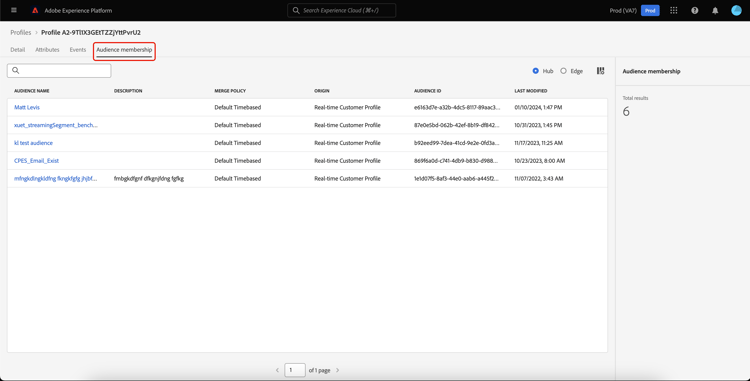Image resolution: width=750 pixels, height=381 pixels.
Task: Click audience ID starting with 1e1d07f5
Action: 457,178
